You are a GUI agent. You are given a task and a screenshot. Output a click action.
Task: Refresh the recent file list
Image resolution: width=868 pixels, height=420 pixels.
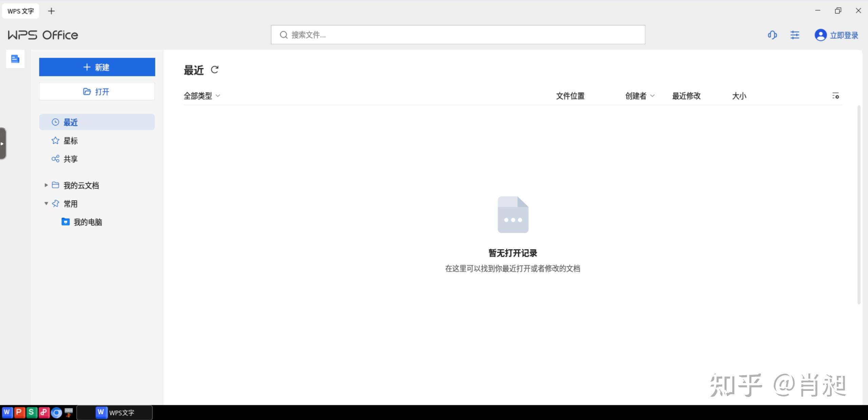[215, 70]
